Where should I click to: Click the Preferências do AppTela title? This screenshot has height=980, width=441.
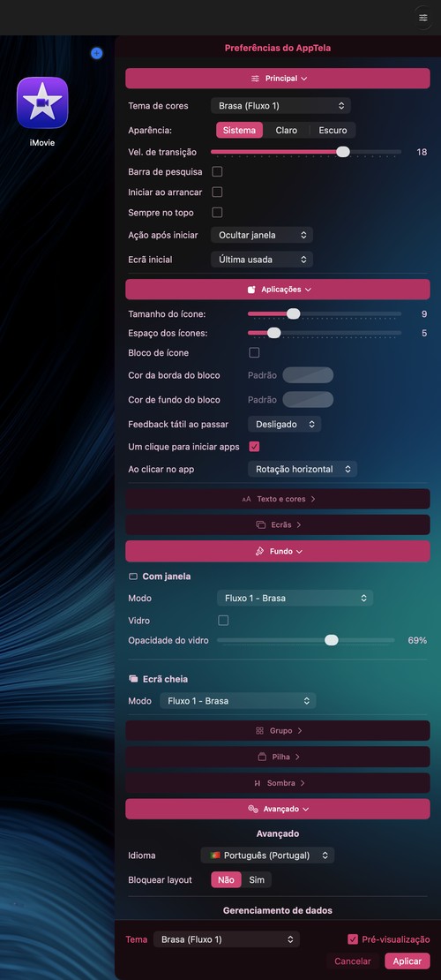click(278, 48)
